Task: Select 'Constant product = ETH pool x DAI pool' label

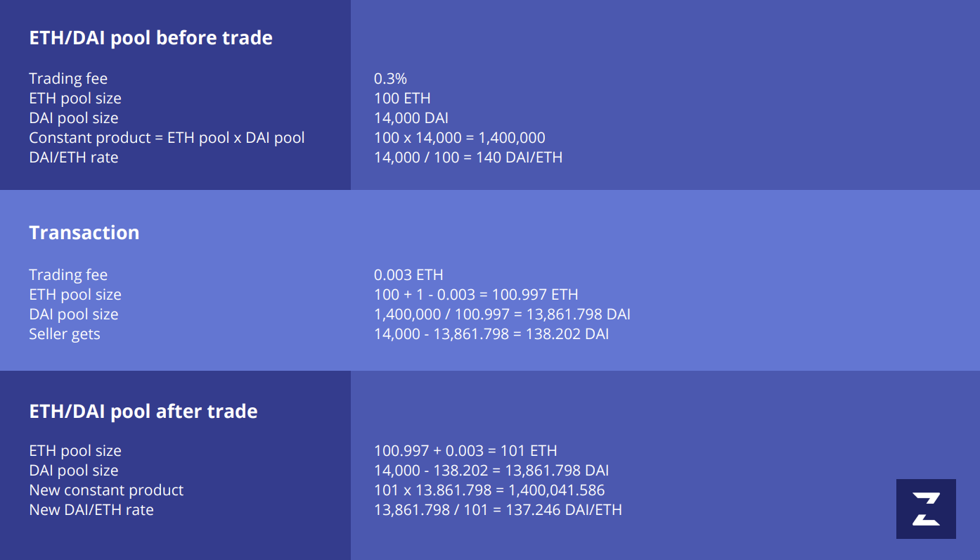Action: click(x=167, y=138)
